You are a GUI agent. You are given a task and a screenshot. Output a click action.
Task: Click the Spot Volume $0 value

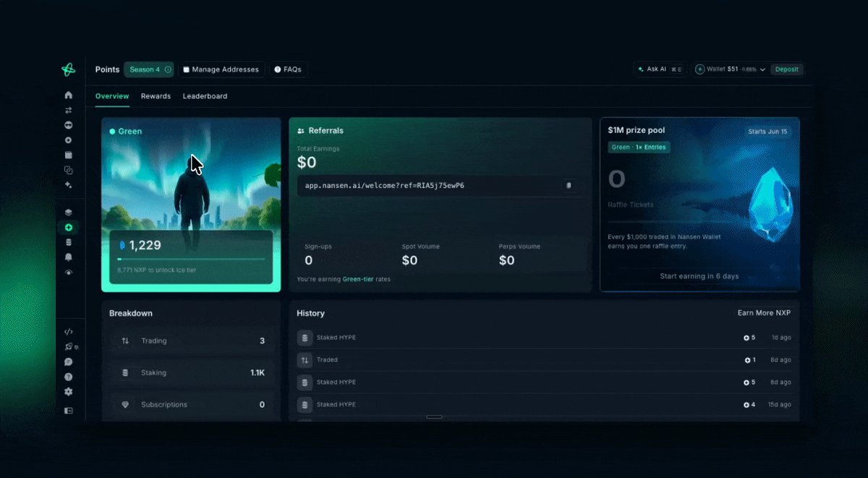pos(409,260)
